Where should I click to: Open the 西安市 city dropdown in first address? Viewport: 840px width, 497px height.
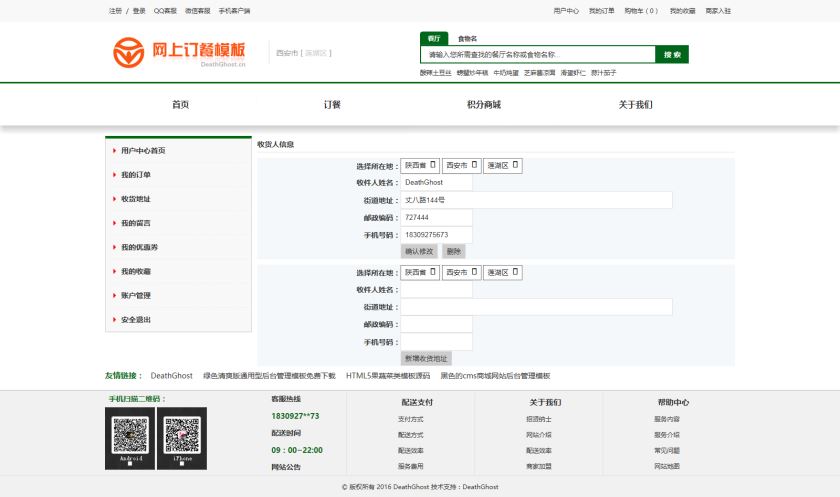tap(461, 165)
